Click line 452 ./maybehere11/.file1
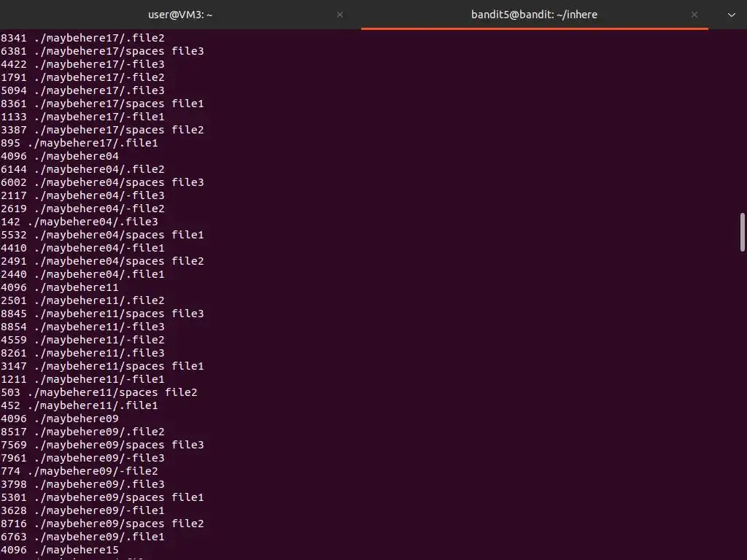 [x=79, y=405]
